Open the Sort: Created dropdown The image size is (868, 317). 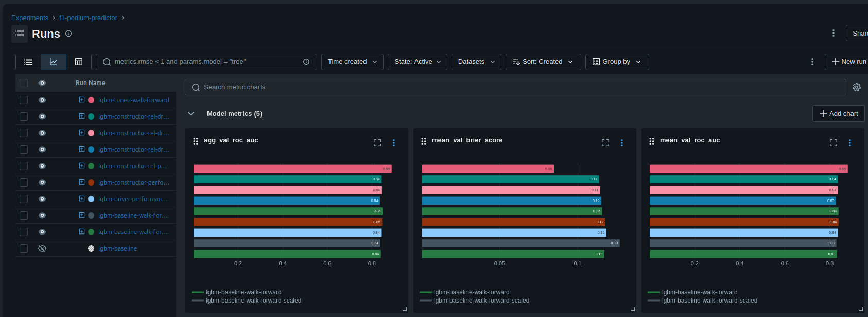coord(543,62)
